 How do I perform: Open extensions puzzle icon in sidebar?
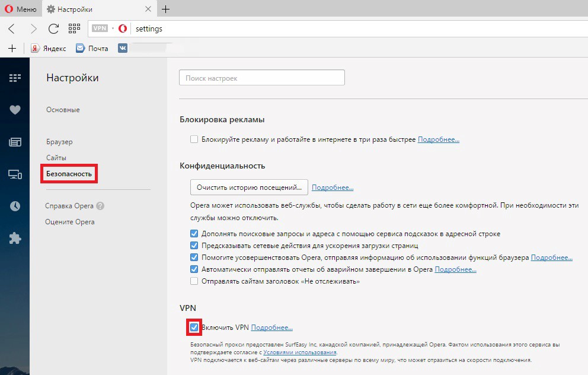tap(15, 238)
